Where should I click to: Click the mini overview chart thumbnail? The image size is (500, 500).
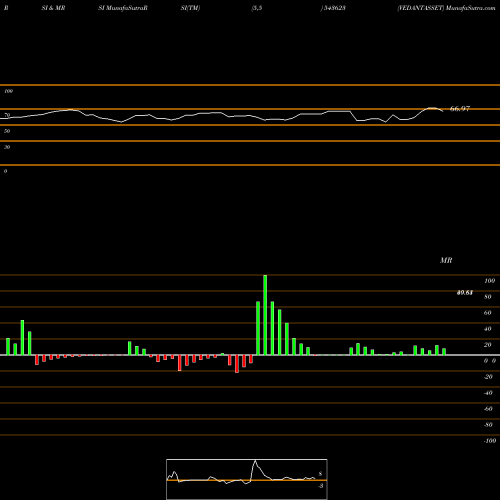point(247,479)
